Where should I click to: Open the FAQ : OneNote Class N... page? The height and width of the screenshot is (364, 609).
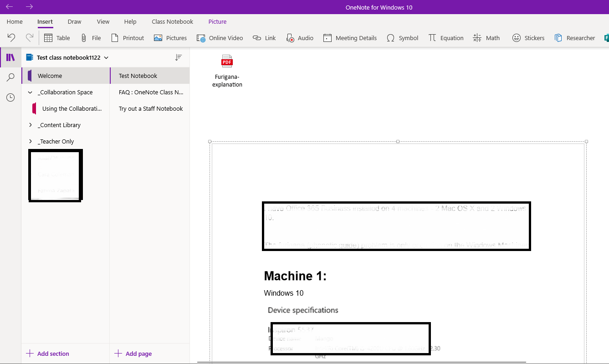(150, 92)
